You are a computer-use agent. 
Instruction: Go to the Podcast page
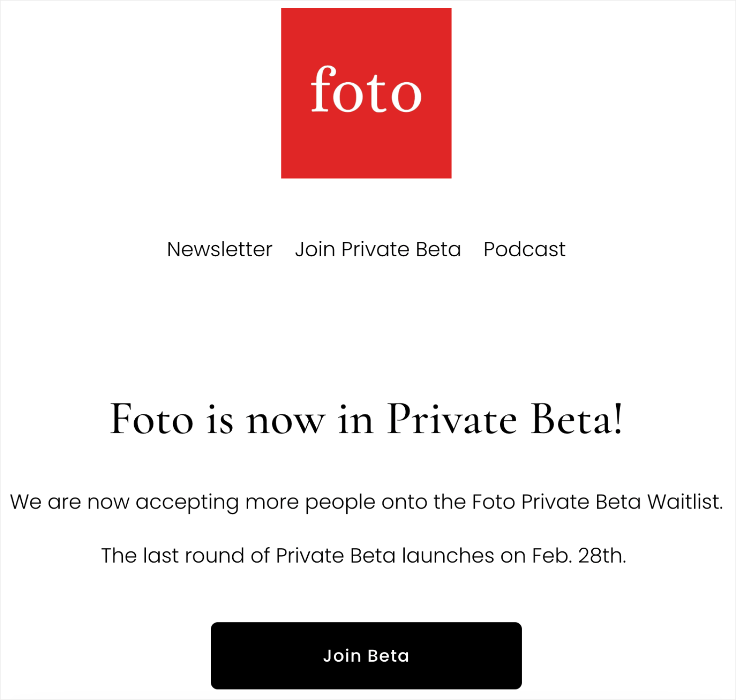pyautogui.click(x=524, y=249)
